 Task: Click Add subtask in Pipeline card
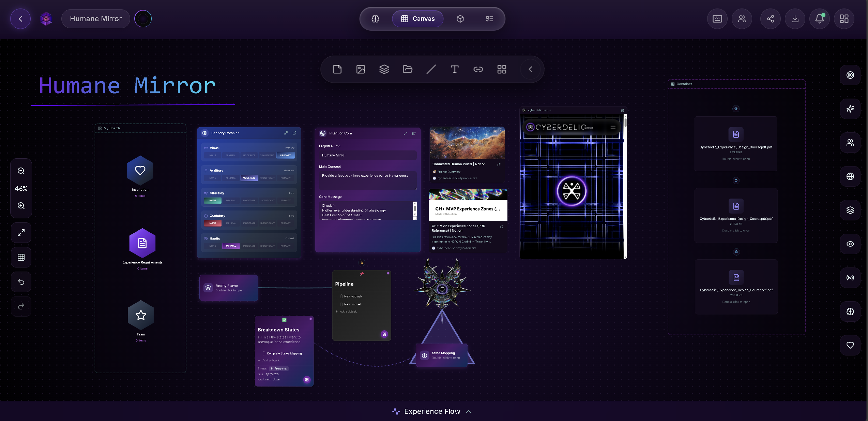[348, 311]
